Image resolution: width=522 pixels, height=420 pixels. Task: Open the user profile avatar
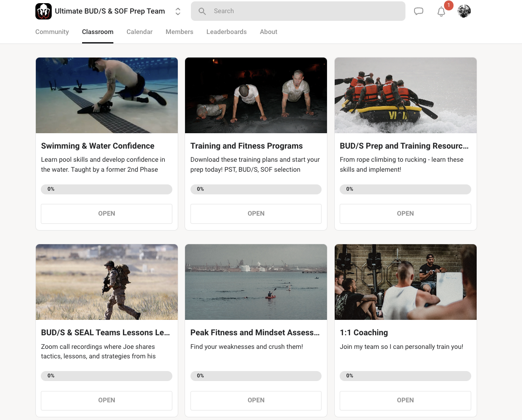[x=464, y=11]
